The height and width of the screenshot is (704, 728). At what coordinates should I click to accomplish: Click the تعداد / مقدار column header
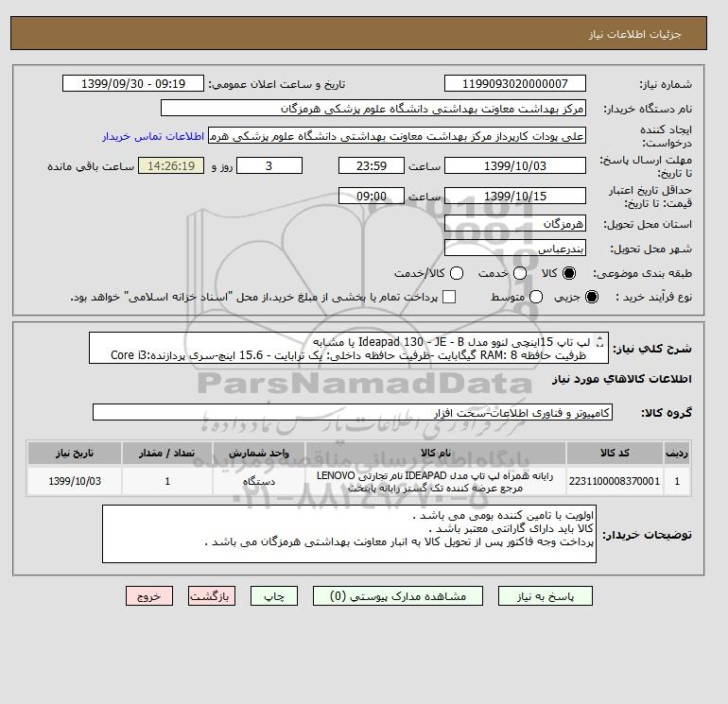(x=167, y=453)
